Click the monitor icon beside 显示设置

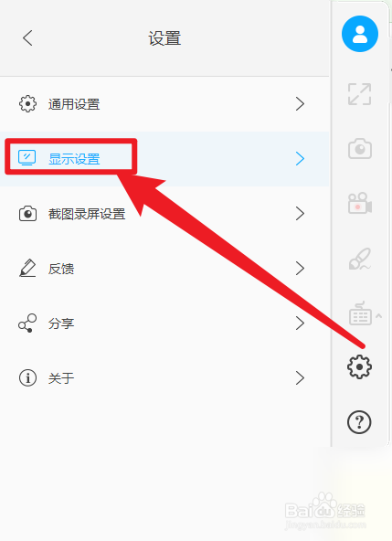coord(26,158)
